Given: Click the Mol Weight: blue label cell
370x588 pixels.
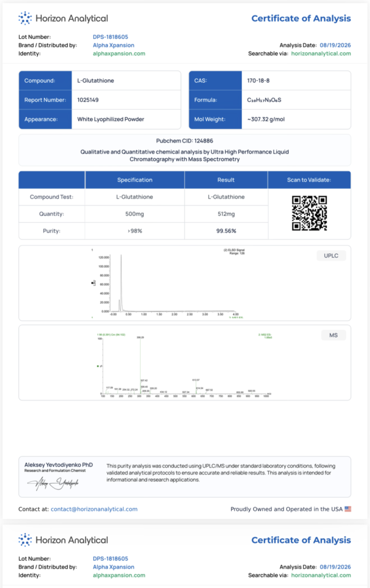Looking at the screenshot, I should coord(216,119).
